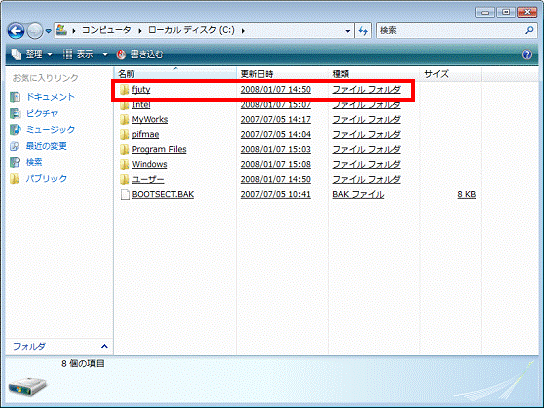
Task: Expand the 表示 dropdown arrow
Action: point(105,54)
